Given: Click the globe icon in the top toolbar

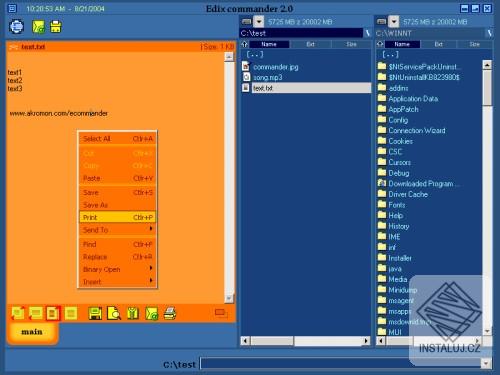Looking at the screenshot, I should [16, 27].
